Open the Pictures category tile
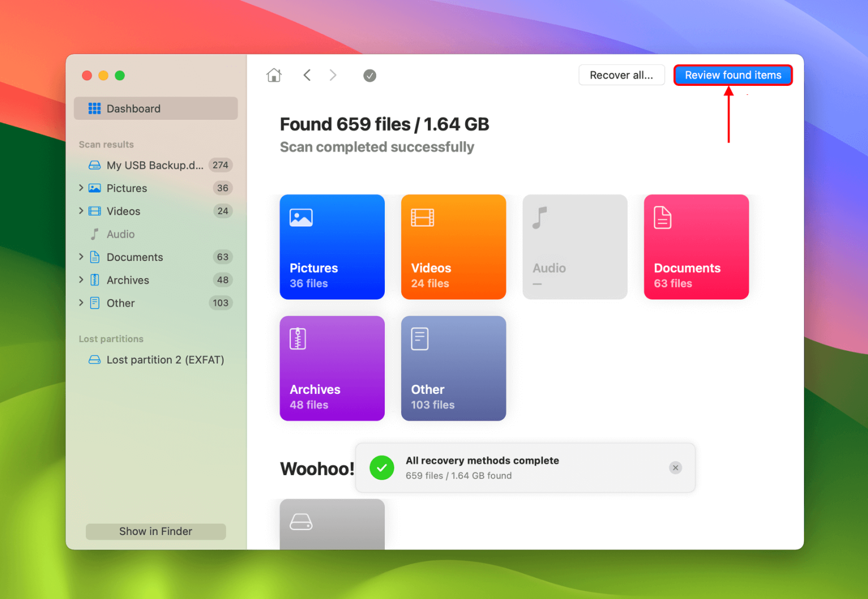 click(x=332, y=247)
